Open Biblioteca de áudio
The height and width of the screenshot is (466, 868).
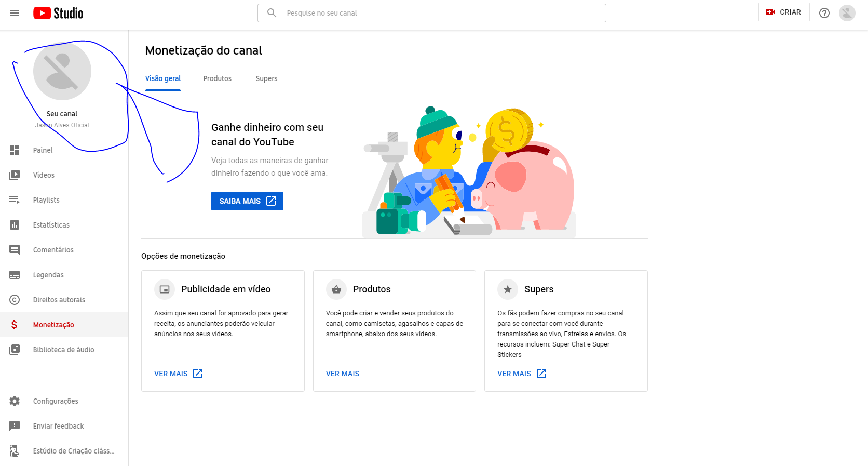point(64,350)
